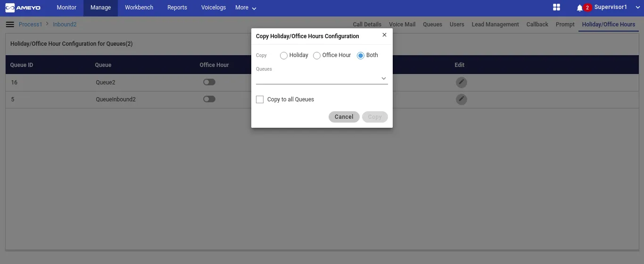Click the QueueInbound2 name cell
Image resolution: width=644 pixels, height=264 pixels.
click(x=116, y=99)
